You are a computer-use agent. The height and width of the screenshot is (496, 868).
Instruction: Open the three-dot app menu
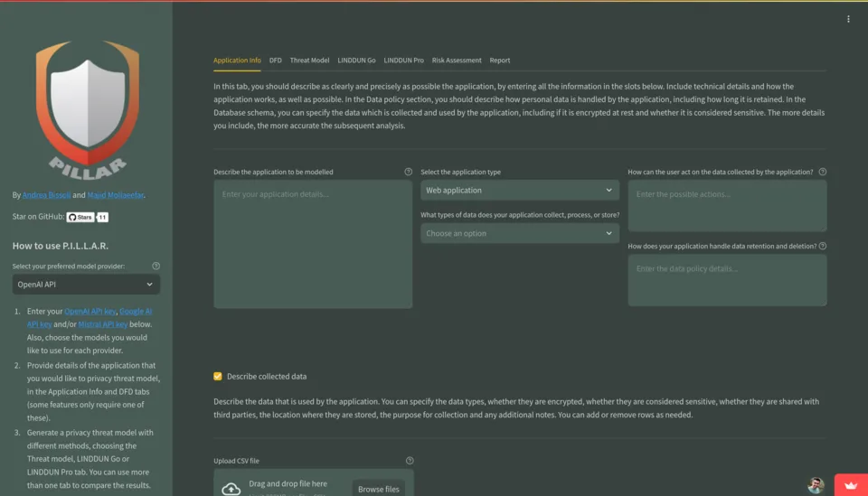tap(848, 19)
